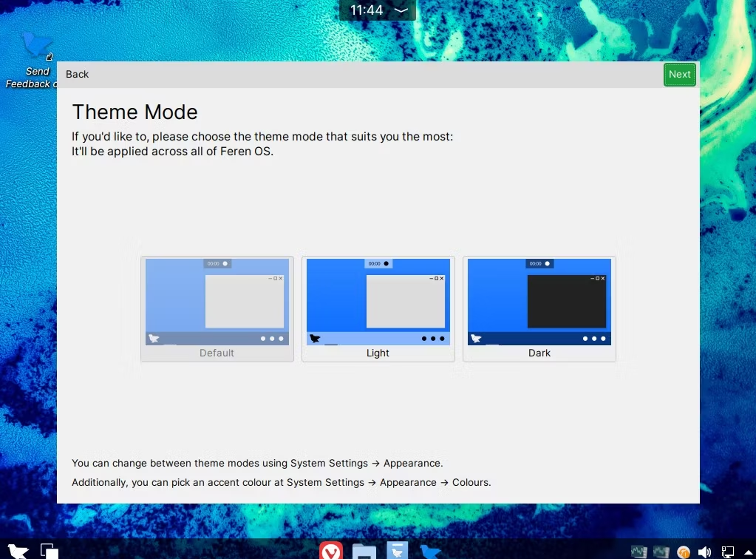Go Back to the previous step
The height and width of the screenshot is (559, 756).
pyautogui.click(x=77, y=74)
